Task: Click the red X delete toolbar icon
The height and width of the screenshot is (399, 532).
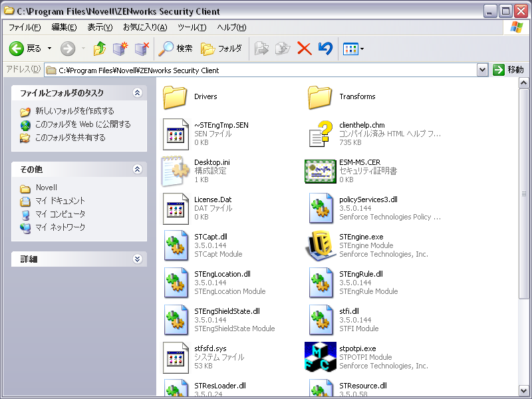Action: point(305,49)
